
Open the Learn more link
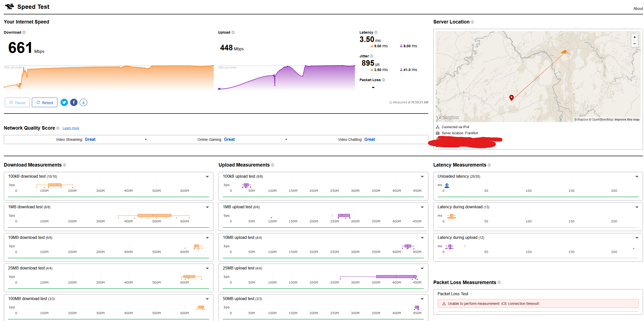click(71, 128)
